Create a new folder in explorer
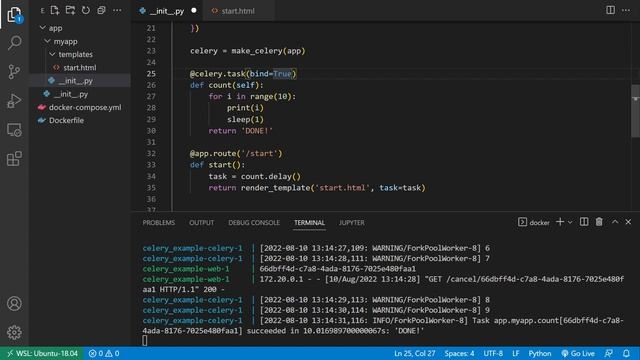Viewport: 640px width, 360px height. 70,10
